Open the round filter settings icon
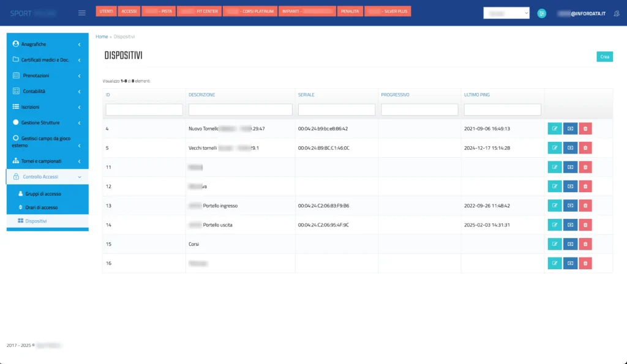Image resolution: width=627 pixels, height=364 pixels. [x=541, y=13]
